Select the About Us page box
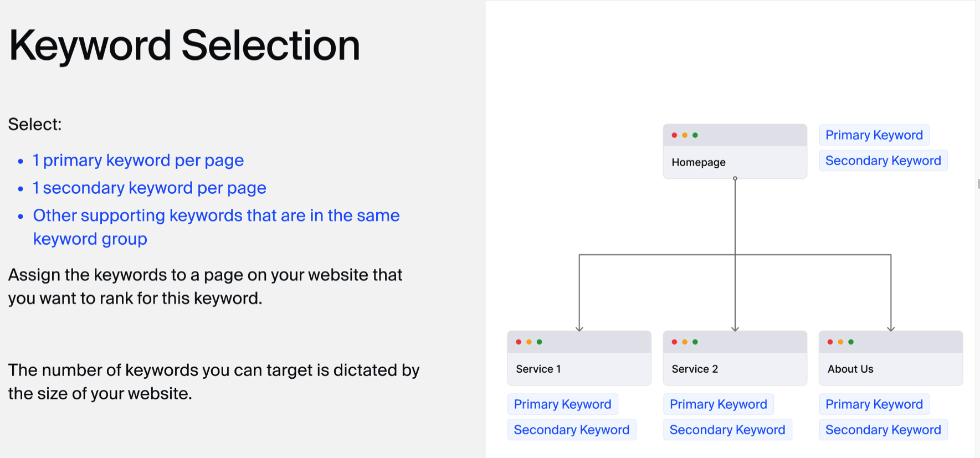Screen dimensions: 980x458 (890, 368)
